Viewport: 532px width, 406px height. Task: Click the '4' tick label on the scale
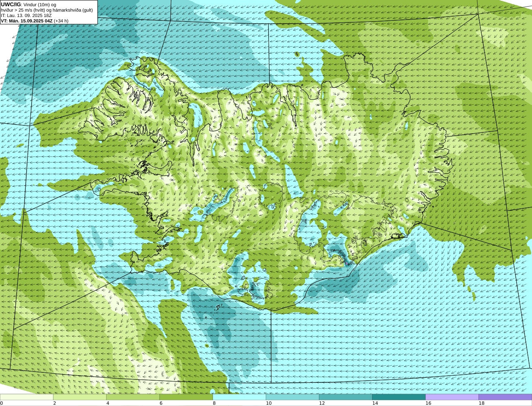point(108,403)
